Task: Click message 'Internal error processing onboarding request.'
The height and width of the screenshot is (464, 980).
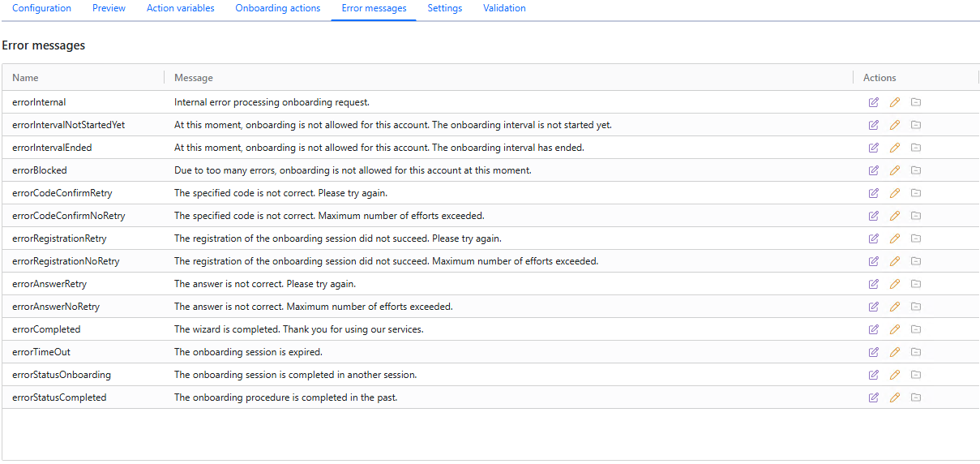Action: coord(272,102)
